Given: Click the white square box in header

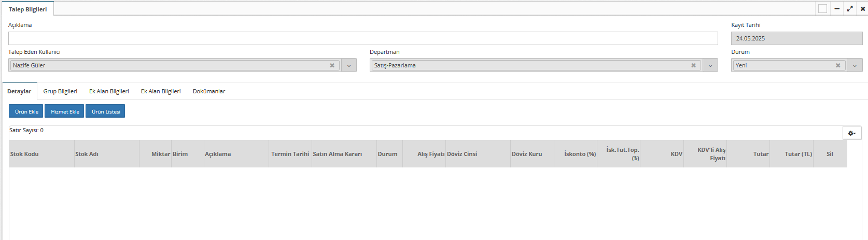Looking at the screenshot, I should pos(823,9).
